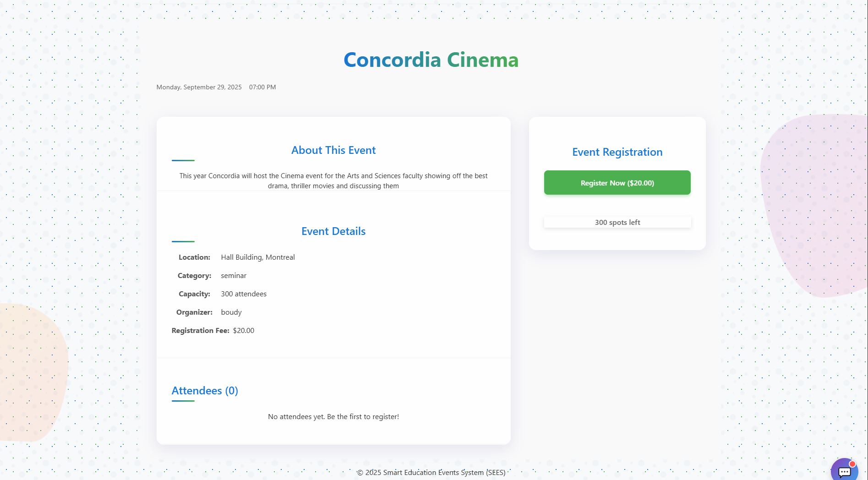Click the 300 spots left indicator
Viewport: 868px width, 480px height.
tap(617, 223)
